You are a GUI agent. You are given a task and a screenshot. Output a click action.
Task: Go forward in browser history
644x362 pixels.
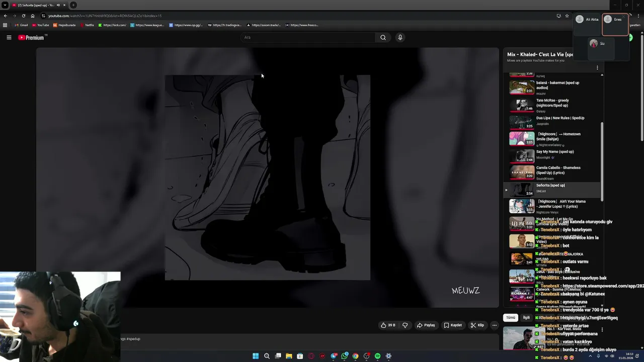point(14,16)
